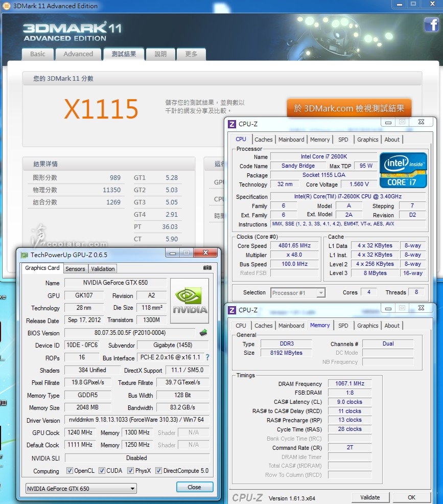Click the OK button in CPU-Z

(x=411, y=497)
